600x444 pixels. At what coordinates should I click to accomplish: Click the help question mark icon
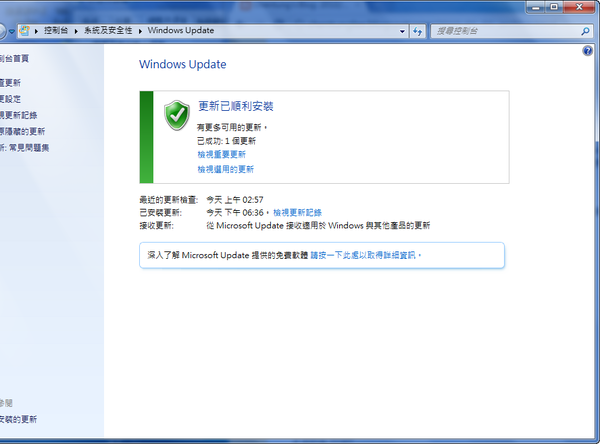pyautogui.click(x=587, y=51)
